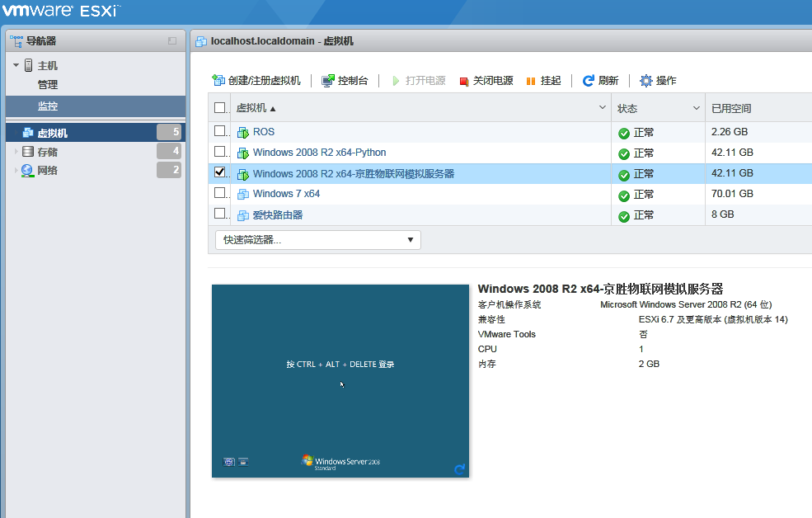
Task: Select Manage (管理) under Host
Action: tap(47, 84)
